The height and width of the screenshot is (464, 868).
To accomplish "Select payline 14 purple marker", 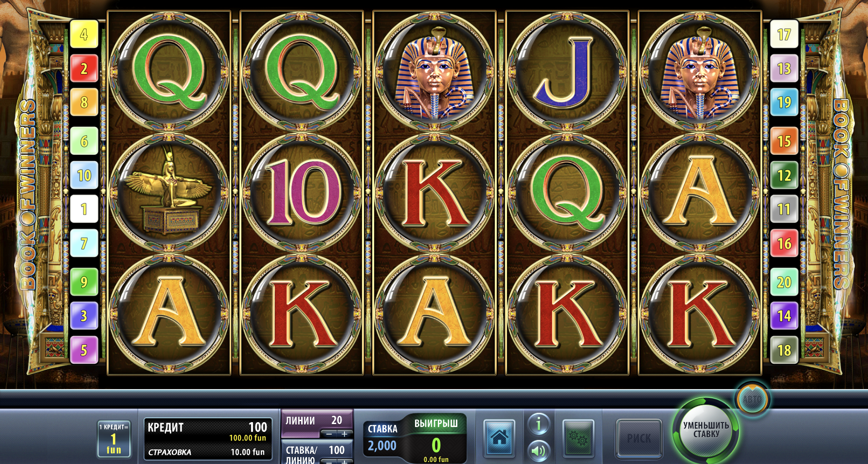I will click(x=784, y=316).
